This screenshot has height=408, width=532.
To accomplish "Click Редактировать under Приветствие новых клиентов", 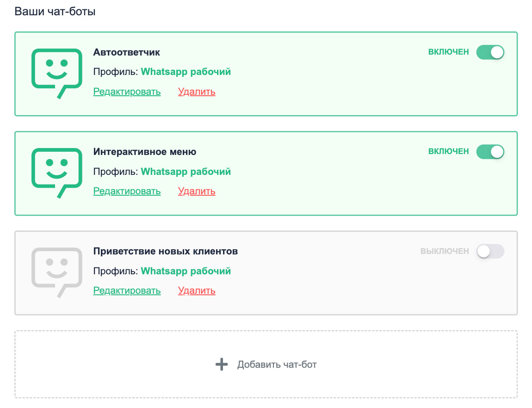I will click(127, 291).
